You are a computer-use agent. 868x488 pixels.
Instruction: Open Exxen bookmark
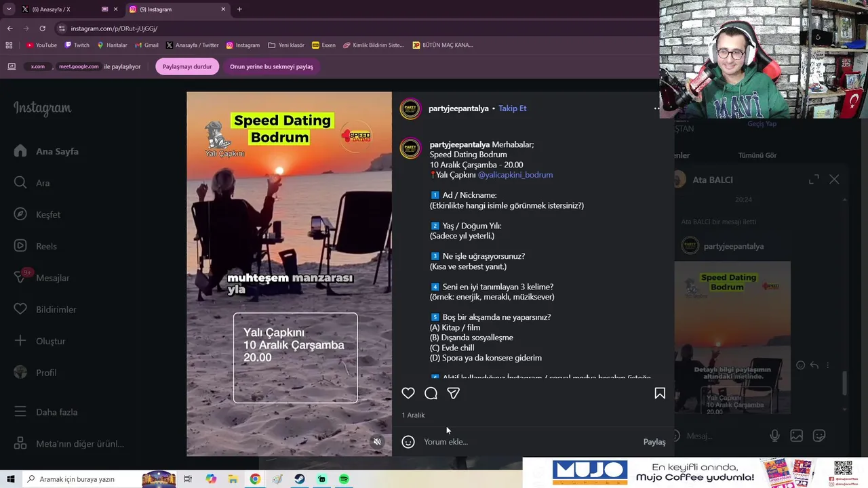[323, 45]
